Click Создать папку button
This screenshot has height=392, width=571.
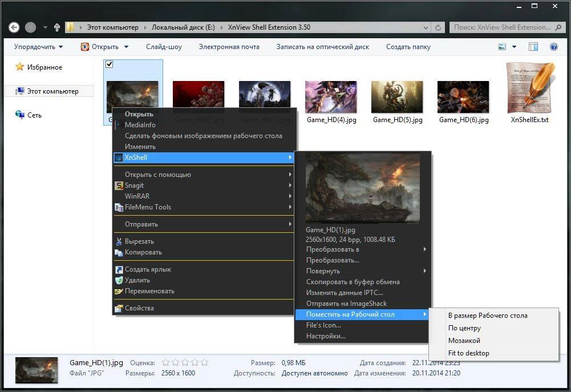point(408,47)
